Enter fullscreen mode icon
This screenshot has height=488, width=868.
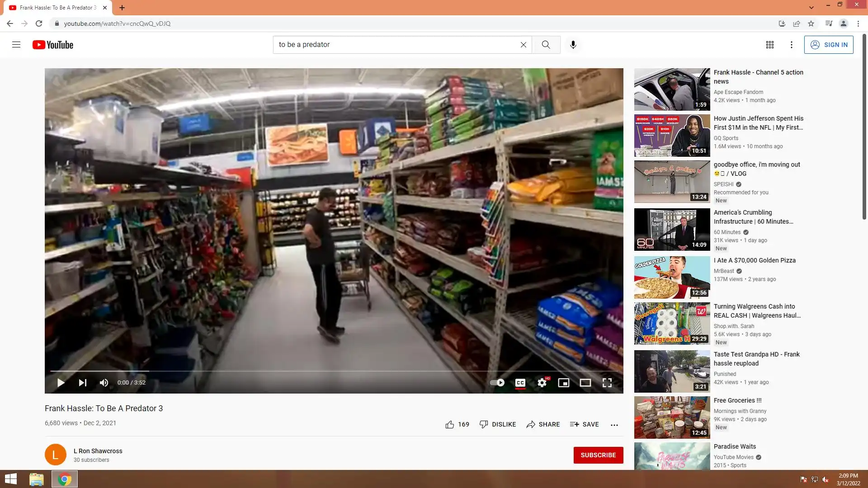click(x=607, y=383)
